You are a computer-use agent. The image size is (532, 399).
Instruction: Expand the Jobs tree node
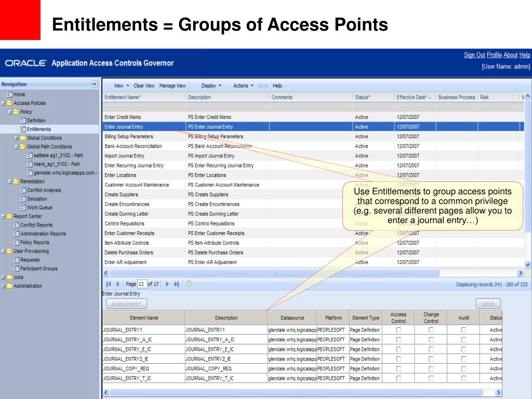coord(3,277)
